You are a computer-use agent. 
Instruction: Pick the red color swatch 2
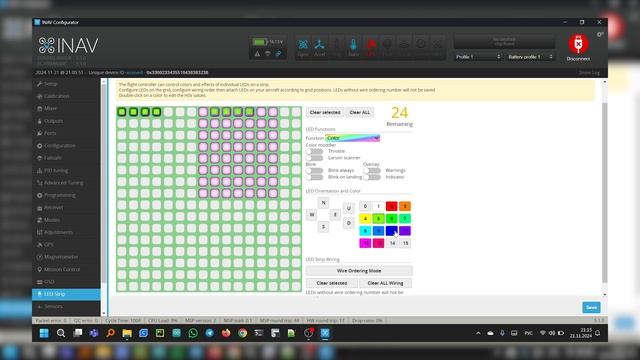pyautogui.click(x=391, y=206)
